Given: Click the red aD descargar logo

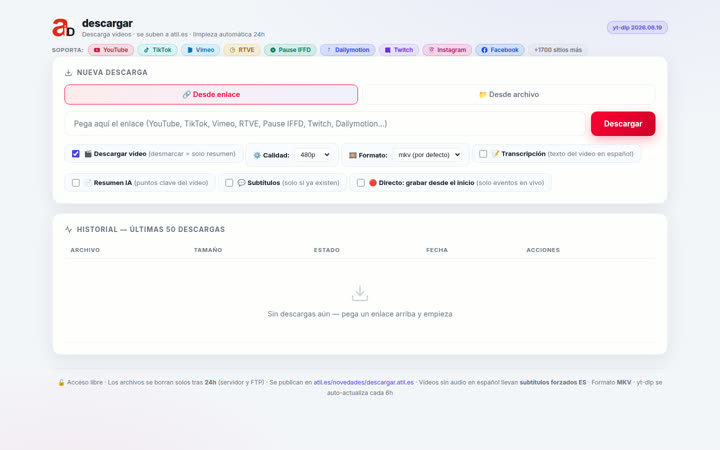Looking at the screenshot, I should click(63, 28).
